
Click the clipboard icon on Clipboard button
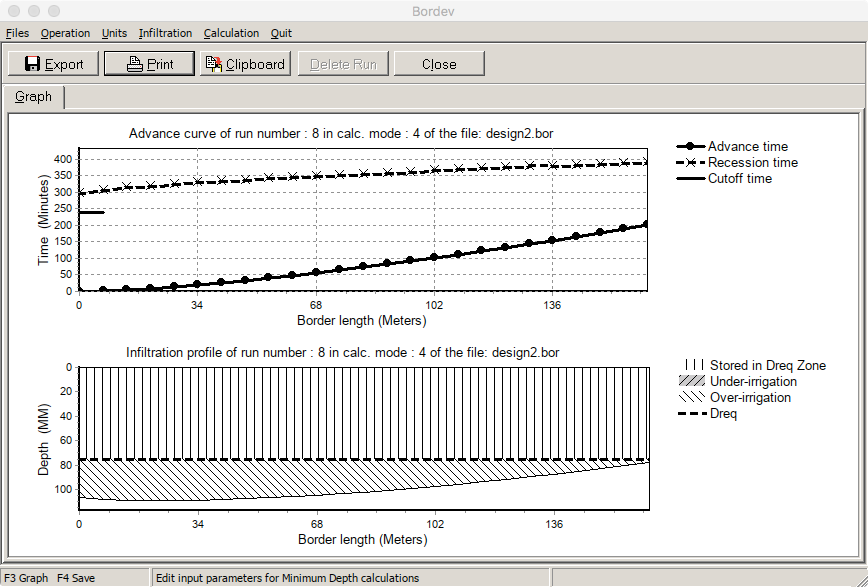coord(213,64)
